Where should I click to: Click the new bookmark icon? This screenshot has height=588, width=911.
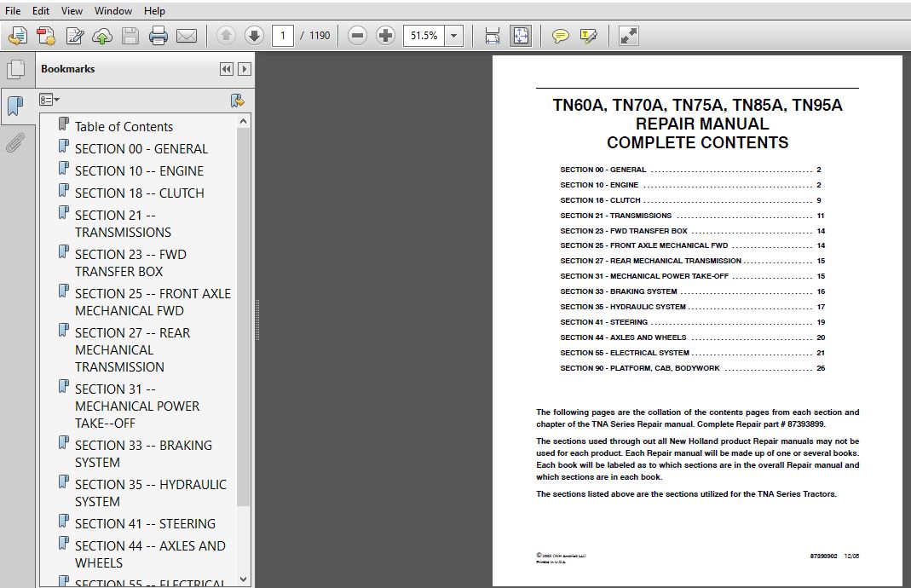[237, 101]
